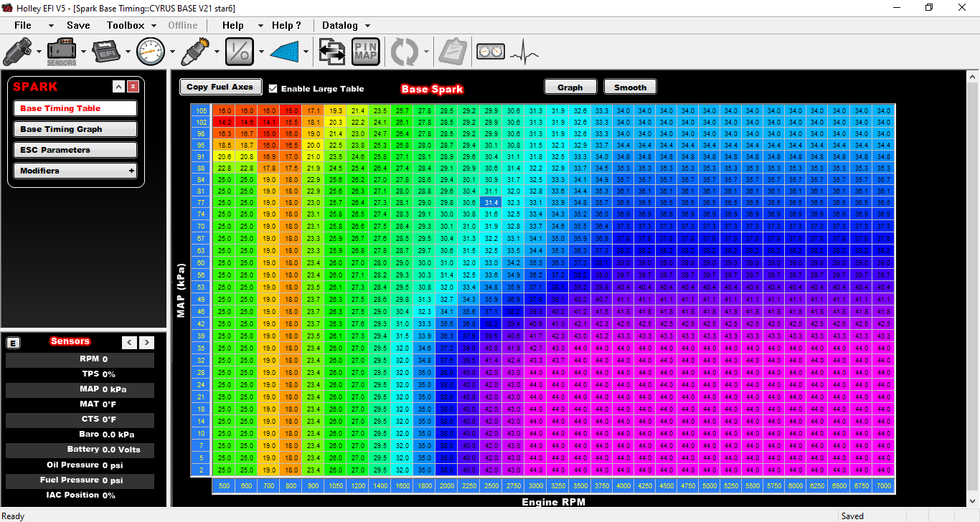This screenshot has height=522, width=980.
Task: Open the Sensors module icon
Action: 62,52
